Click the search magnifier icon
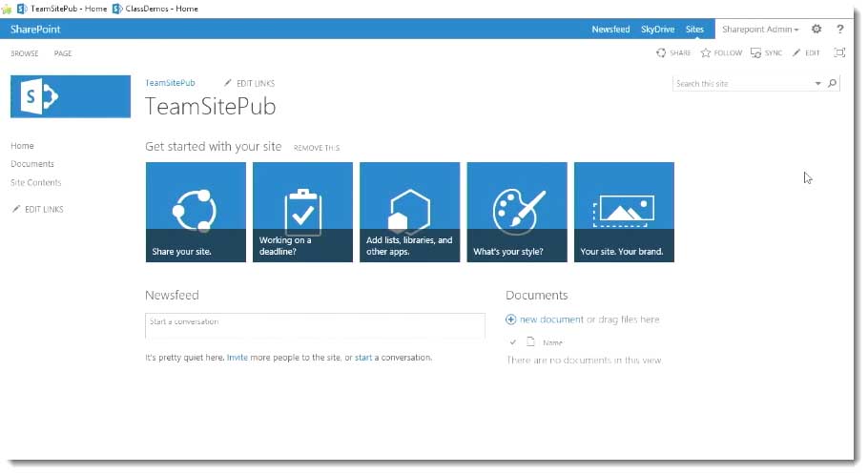 pos(832,83)
